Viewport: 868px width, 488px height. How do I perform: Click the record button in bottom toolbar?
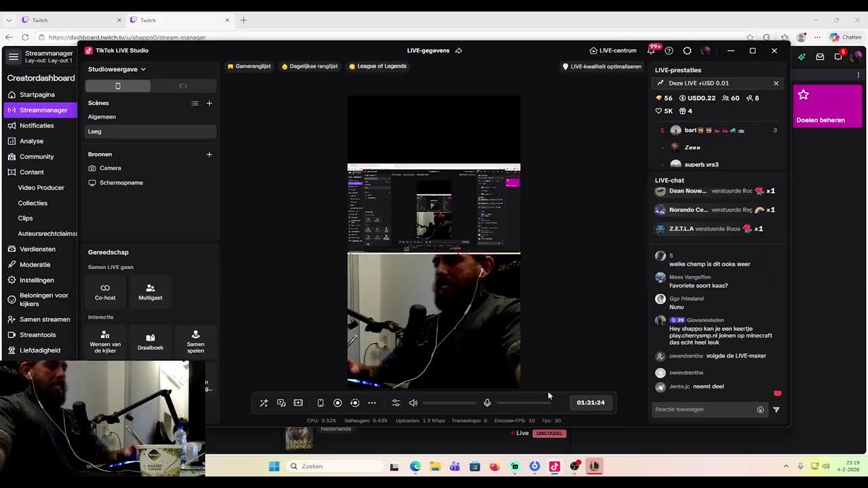pos(337,403)
